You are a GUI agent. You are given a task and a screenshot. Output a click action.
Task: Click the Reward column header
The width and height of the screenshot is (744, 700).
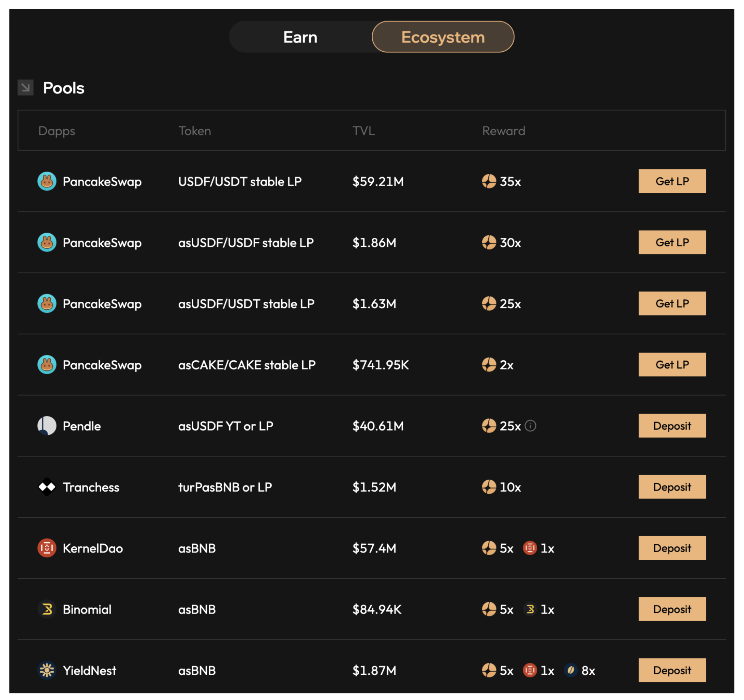pyautogui.click(x=503, y=131)
